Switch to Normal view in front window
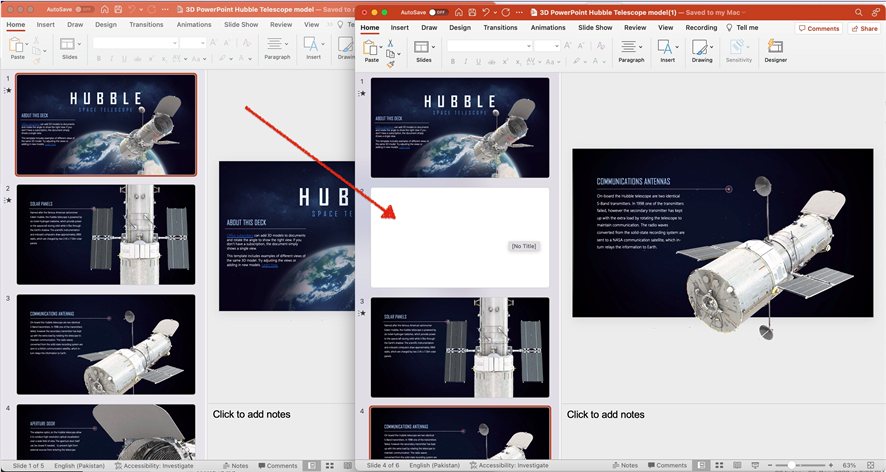Screen dimensions: 886x472 [701, 465]
